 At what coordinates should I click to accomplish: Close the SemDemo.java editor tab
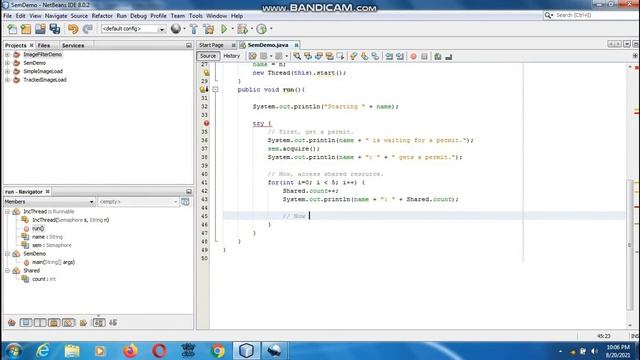click(296, 45)
